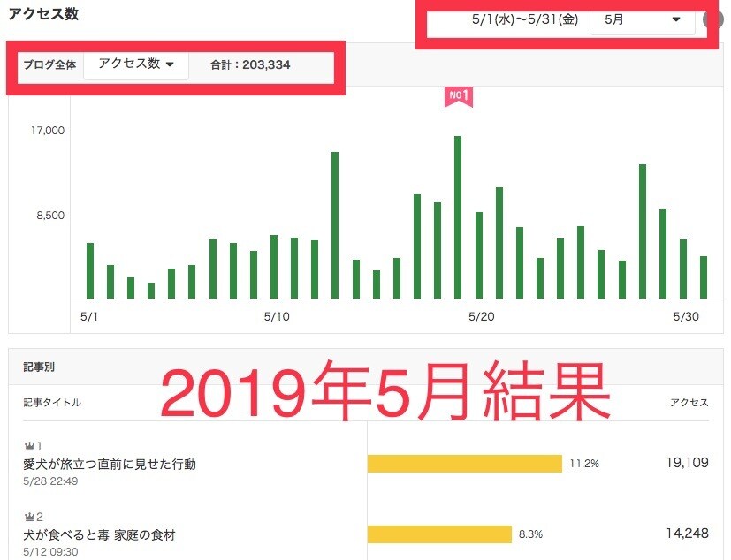Click the アクセス column header
Image resolution: width=731 pixels, height=560 pixels.
689,403
